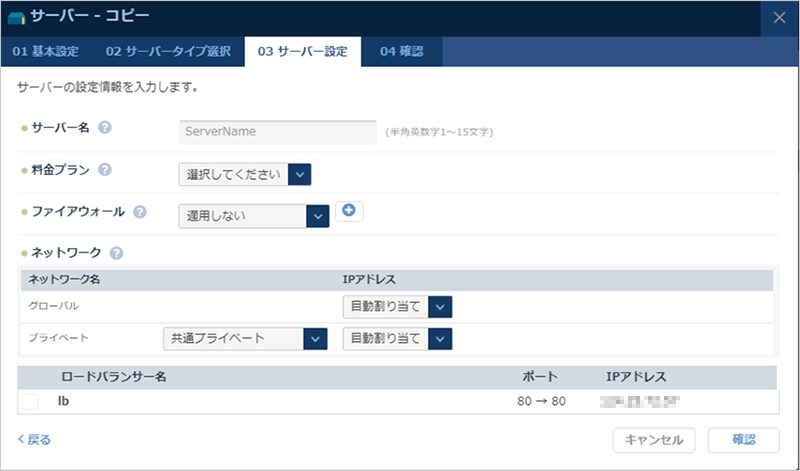This screenshot has width=800, height=471.
Task: Click the blurred load balancer IP address
Action: click(640, 402)
